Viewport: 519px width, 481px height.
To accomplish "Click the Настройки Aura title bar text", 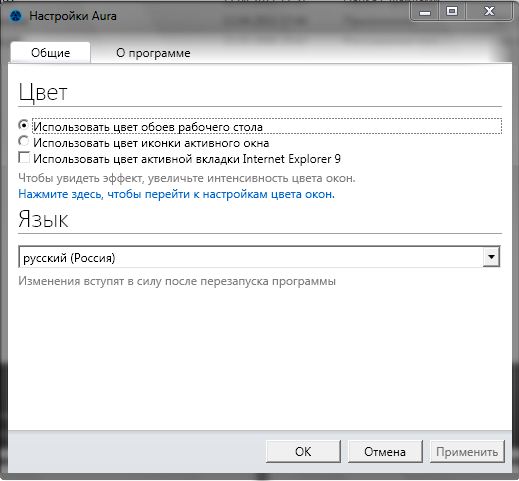I will (73, 16).
